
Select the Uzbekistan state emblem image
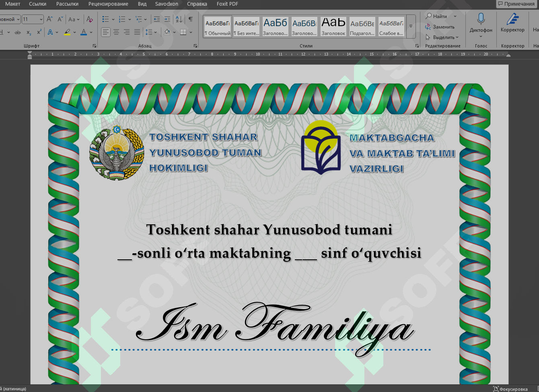click(x=117, y=153)
